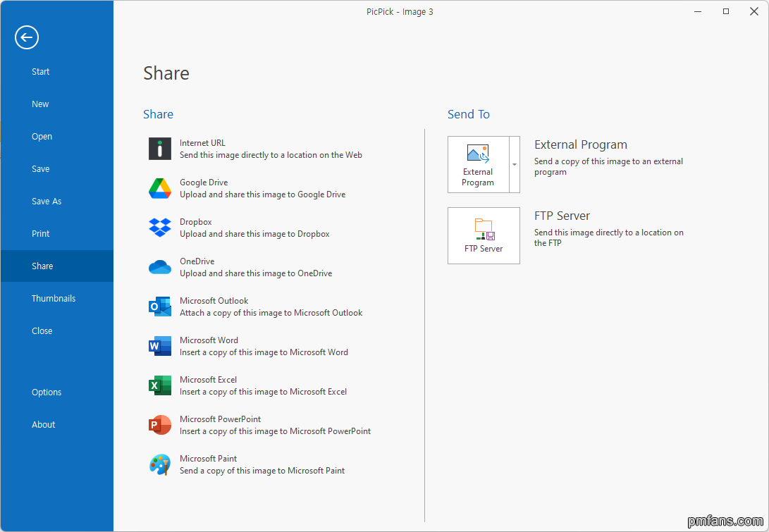The height and width of the screenshot is (532, 769).
Task: Click 'Insert a copy of this image to Microsoft Word'
Action: coord(264,352)
